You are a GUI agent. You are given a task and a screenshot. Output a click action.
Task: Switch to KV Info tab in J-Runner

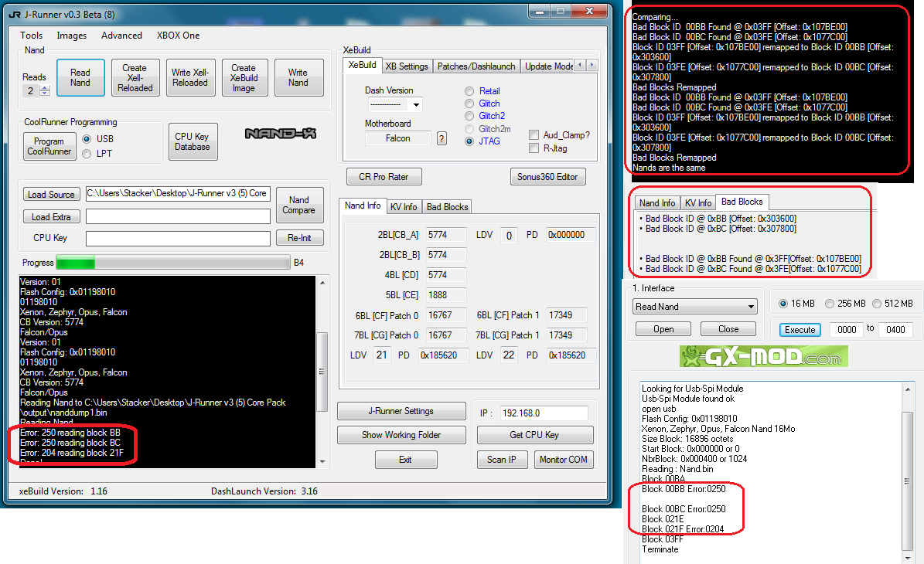click(x=404, y=206)
